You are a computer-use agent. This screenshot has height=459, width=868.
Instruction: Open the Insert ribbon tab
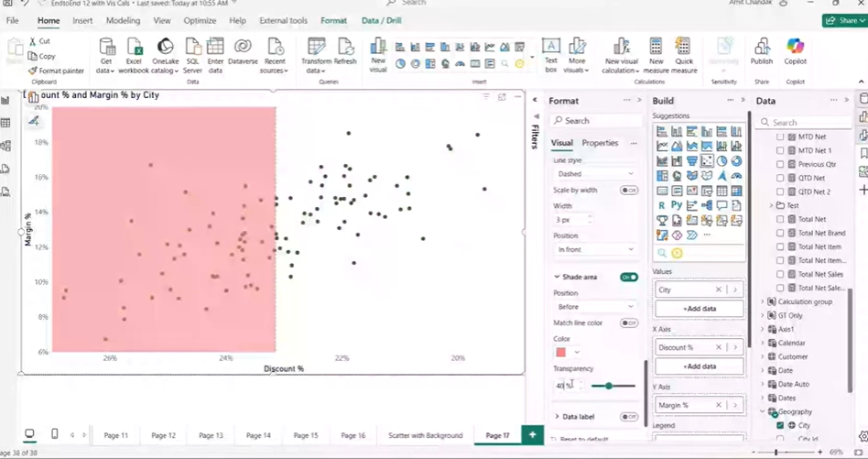click(82, 20)
